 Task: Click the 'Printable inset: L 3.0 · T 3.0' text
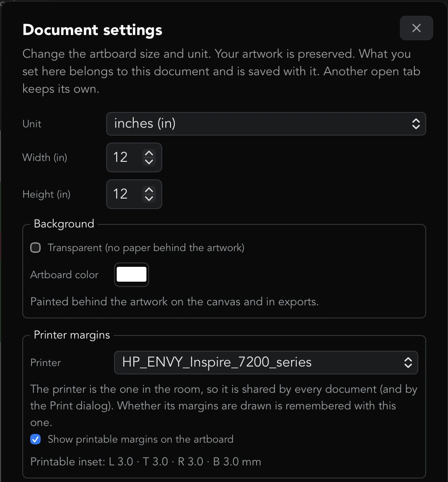(x=99, y=462)
